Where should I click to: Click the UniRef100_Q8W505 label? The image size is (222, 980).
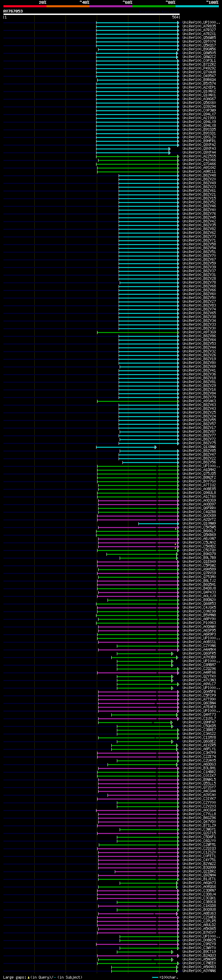[199, 53]
